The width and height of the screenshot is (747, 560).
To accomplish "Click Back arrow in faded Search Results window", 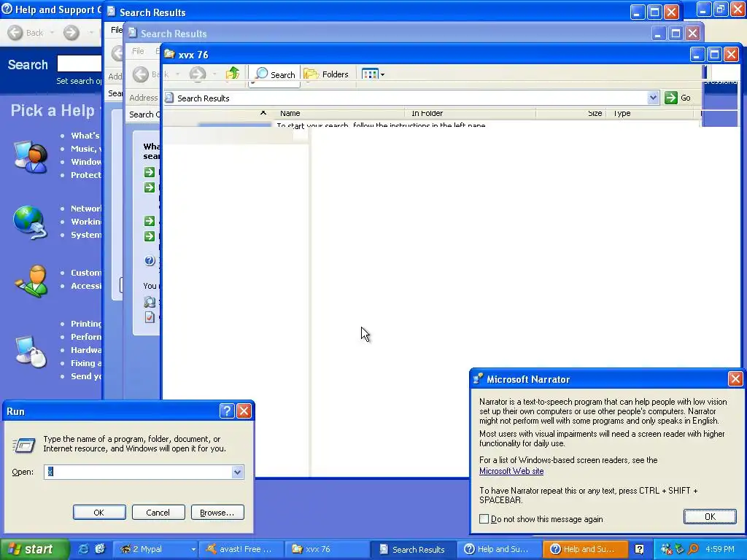I will [141, 74].
